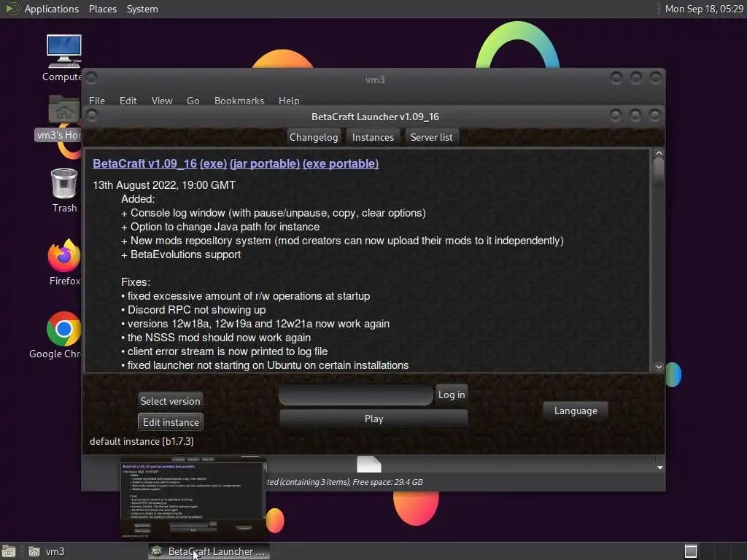Click the Edit instance button

click(171, 422)
